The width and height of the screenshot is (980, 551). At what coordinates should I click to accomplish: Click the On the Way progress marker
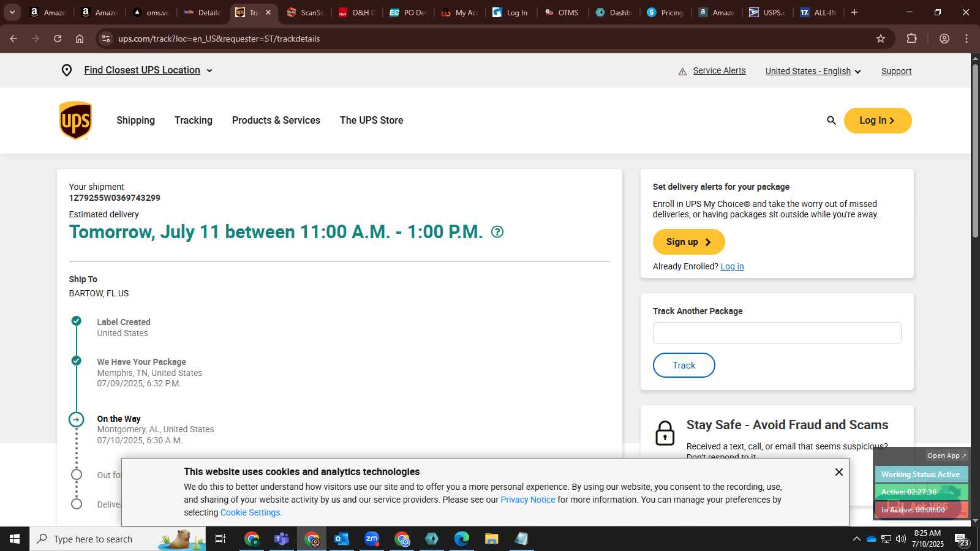click(x=76, y=419)
